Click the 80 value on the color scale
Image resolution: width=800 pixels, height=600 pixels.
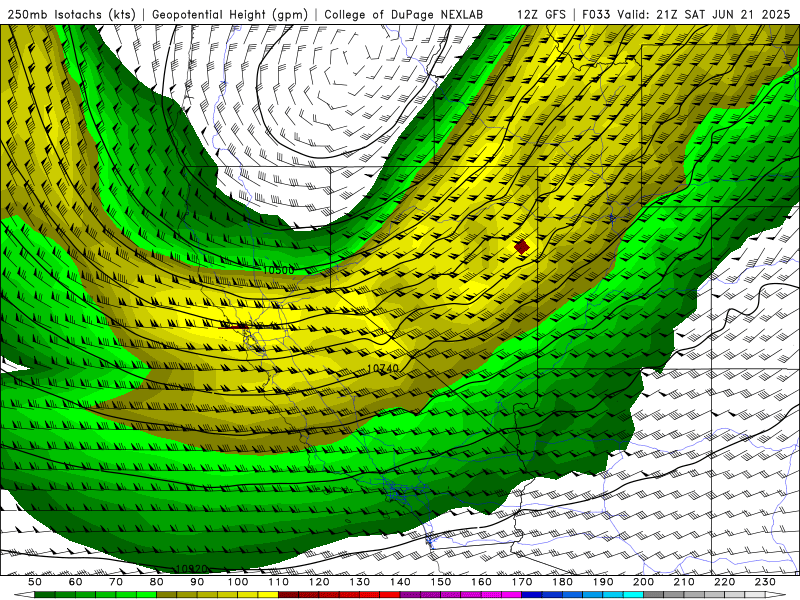157,582
